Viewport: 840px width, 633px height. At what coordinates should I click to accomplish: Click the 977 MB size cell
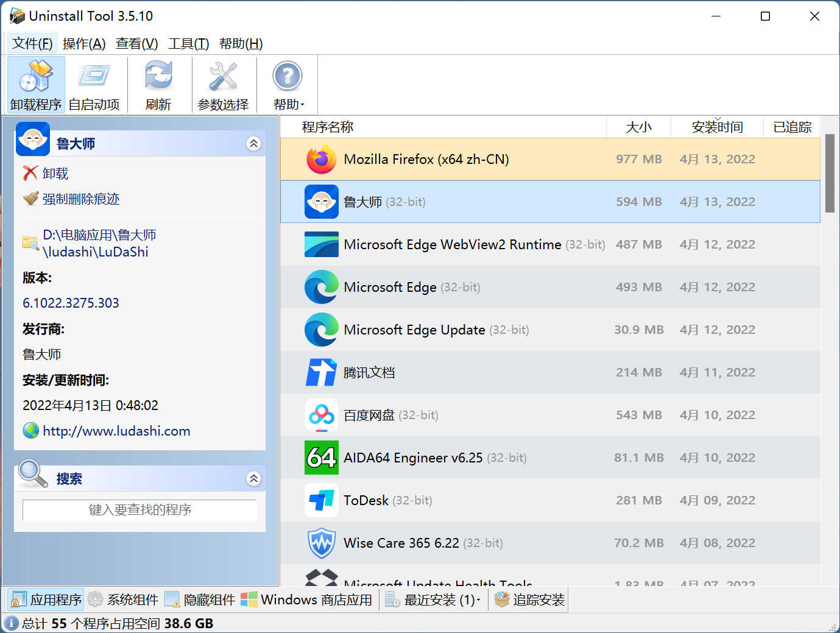click(x=638, y=159)
